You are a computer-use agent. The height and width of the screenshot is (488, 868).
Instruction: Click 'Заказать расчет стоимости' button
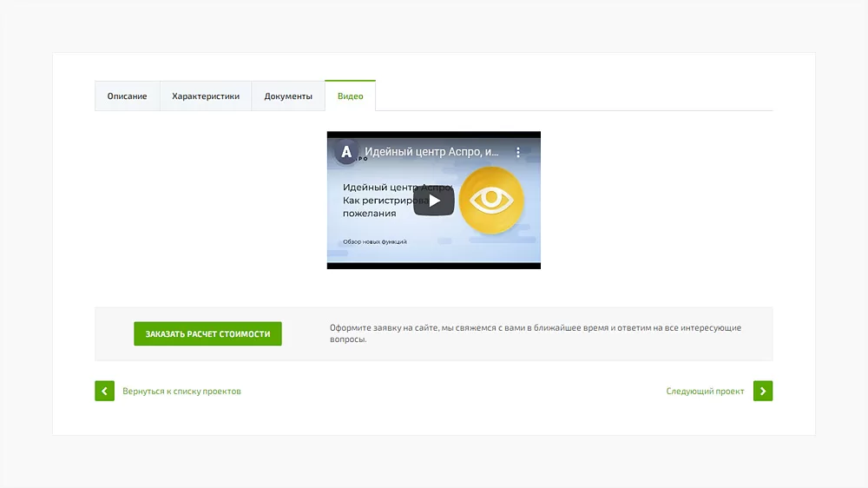tap(207, 333)
